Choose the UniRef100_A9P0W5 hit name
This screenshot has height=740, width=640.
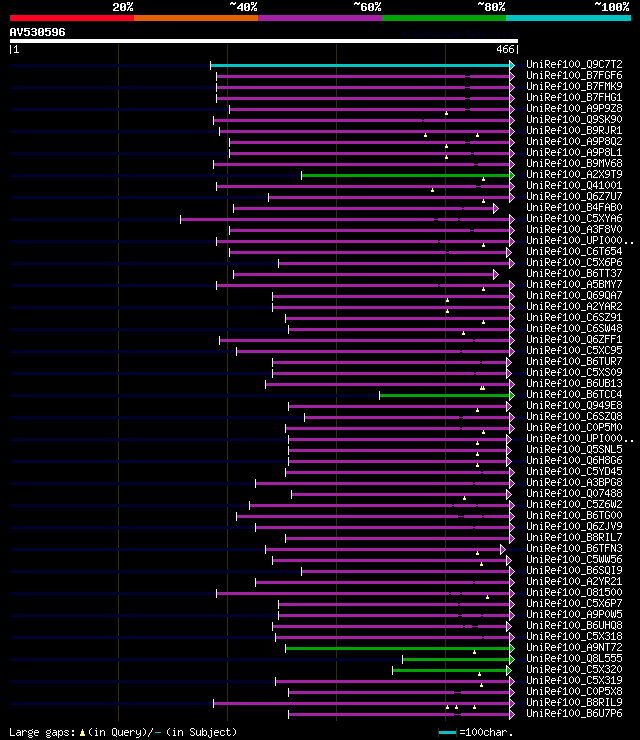[574, 614]
